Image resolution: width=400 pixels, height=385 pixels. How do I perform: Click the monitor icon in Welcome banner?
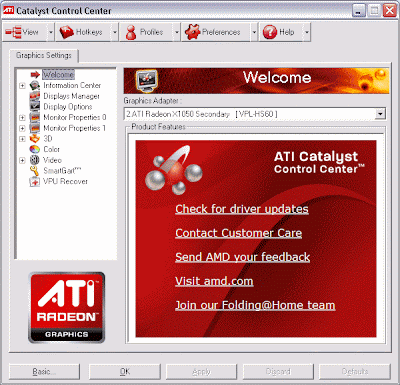[x=147, y=81]
